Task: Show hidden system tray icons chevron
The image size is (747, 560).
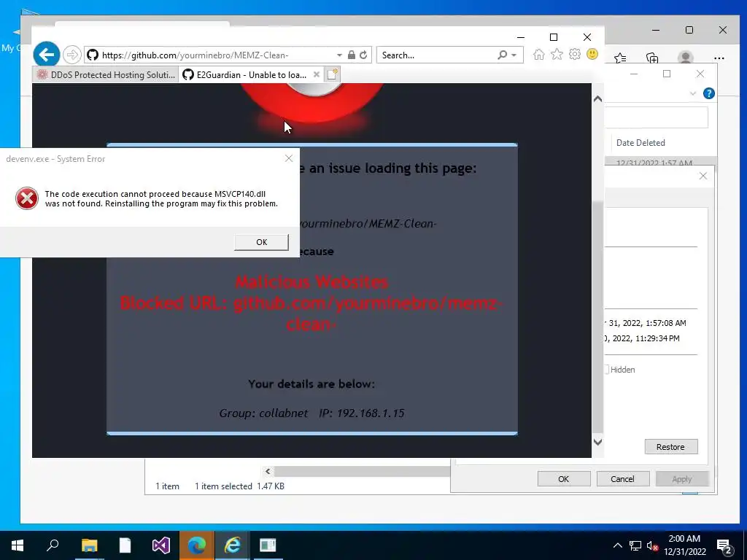Action: coord(617,545)
